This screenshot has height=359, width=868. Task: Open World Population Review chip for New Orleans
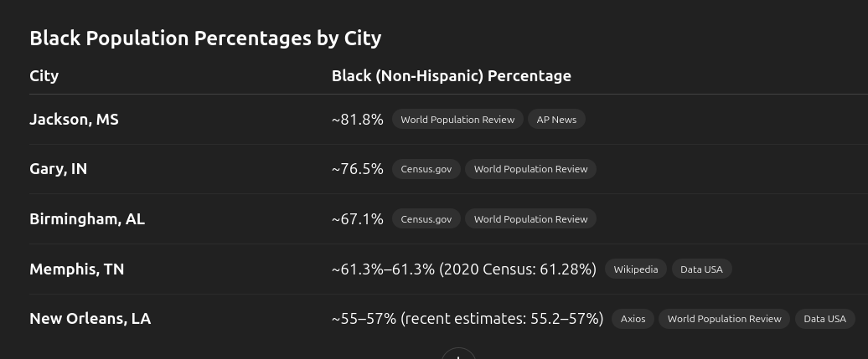724,319
